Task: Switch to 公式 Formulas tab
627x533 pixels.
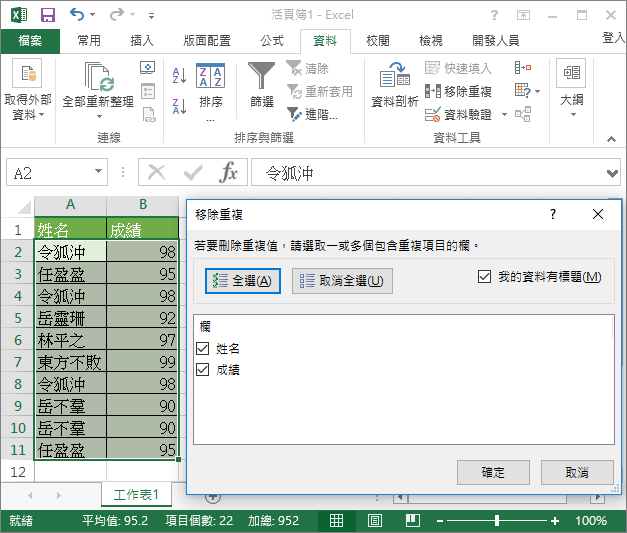Action: click(272, 40)
